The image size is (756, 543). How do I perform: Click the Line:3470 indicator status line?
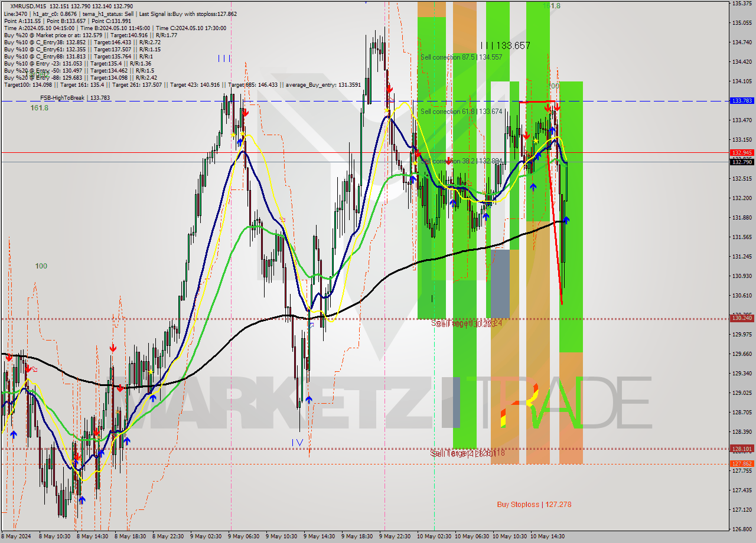click(x=120, y=14)
